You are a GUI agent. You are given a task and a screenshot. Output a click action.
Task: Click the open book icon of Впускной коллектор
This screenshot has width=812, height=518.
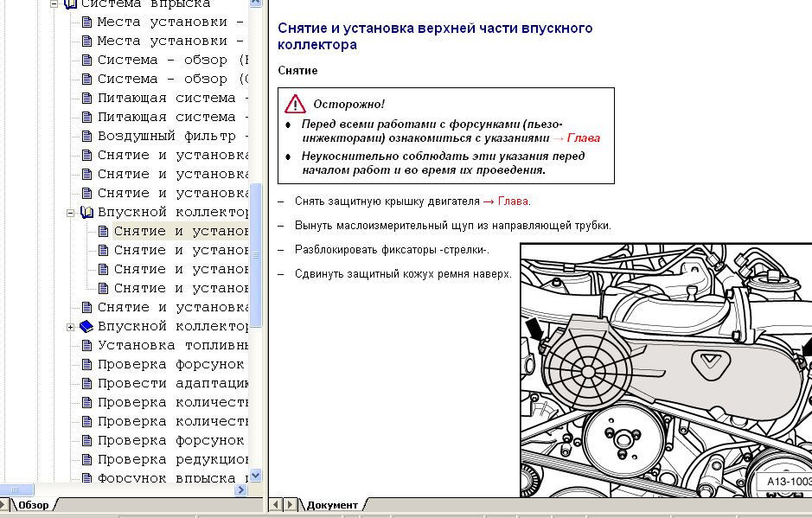point(86,213)
